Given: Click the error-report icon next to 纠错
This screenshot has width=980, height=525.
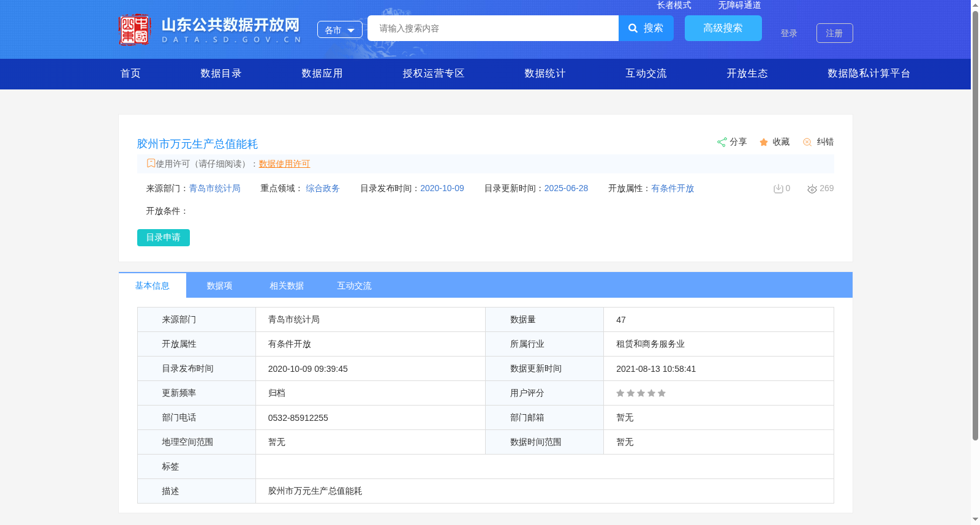Looking at the screenshot, I should [x=807, y=142].
